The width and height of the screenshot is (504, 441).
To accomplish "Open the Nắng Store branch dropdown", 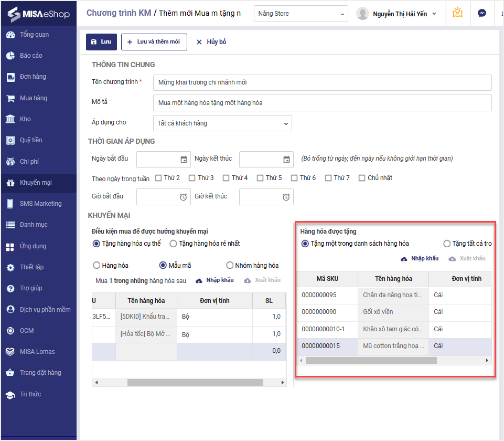I will pyautogui.click(x=301, y=14).
